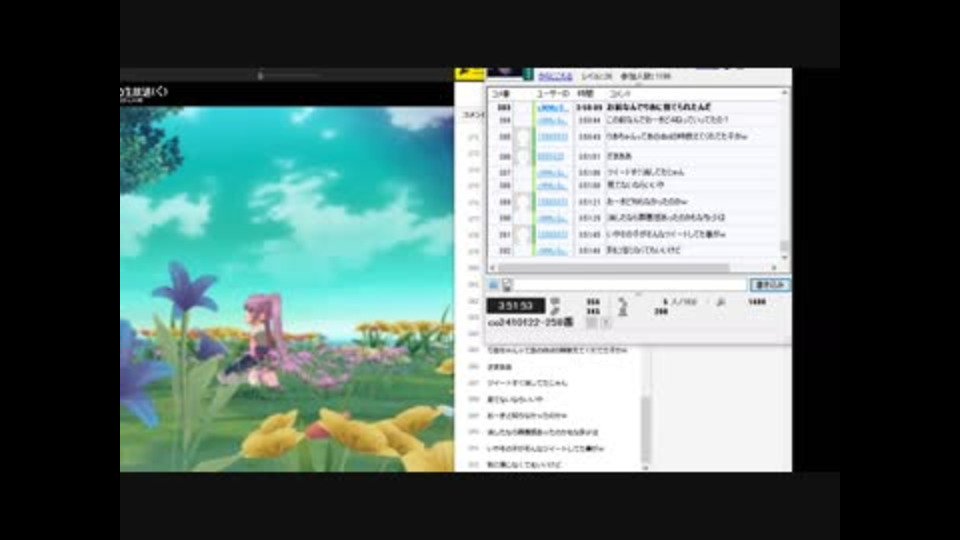
Task: Click the pencil icon below the comment count
Action: [x=555, y=312]
